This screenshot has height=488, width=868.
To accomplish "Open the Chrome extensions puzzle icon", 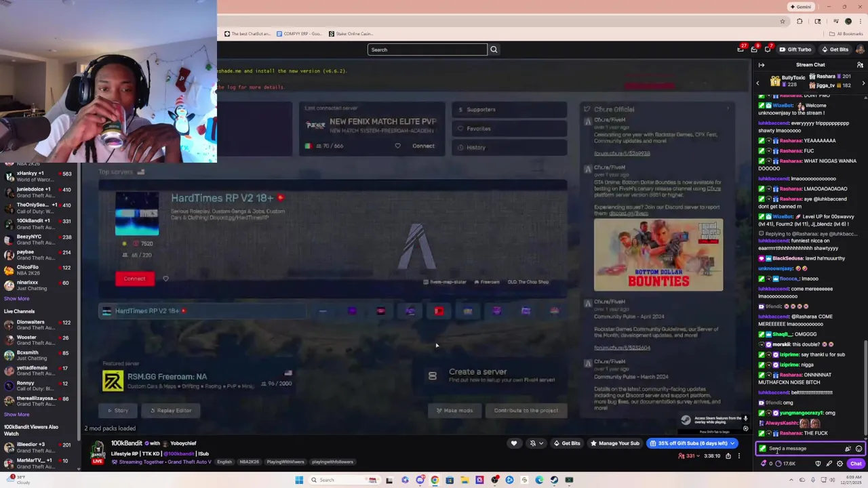I will click(800, 21).
